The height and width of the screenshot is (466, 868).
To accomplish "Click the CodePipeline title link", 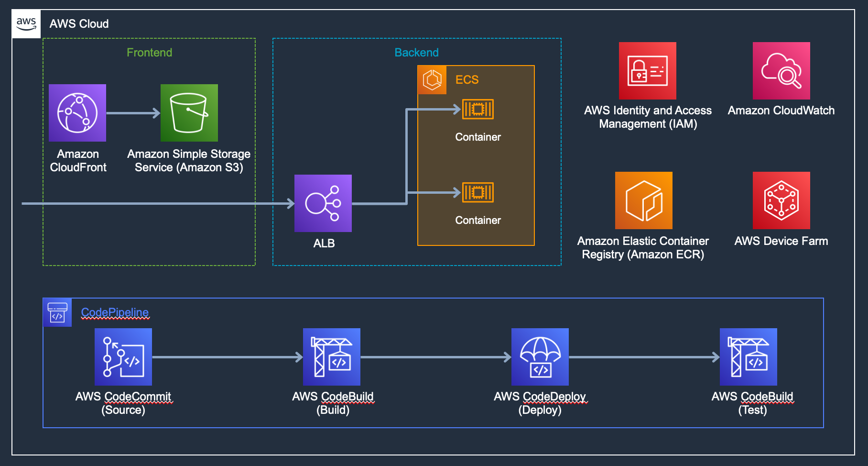I will (x=115, y=312).
